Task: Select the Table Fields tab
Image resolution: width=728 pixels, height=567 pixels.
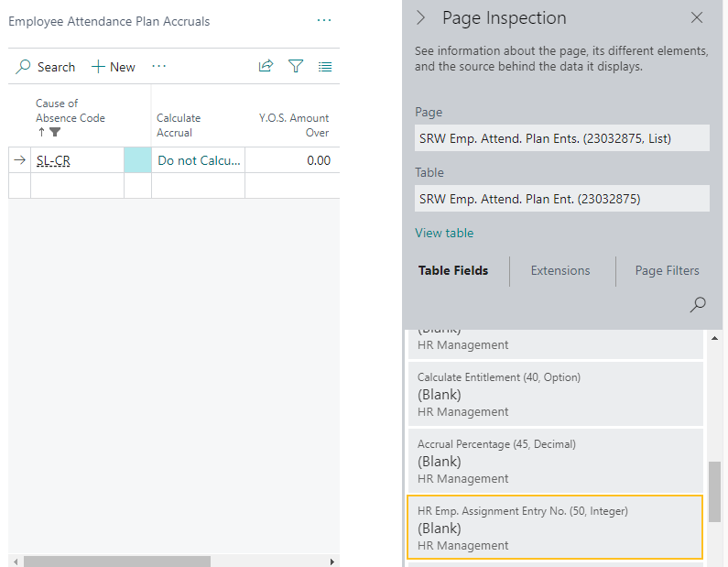Action: (453, 270)
